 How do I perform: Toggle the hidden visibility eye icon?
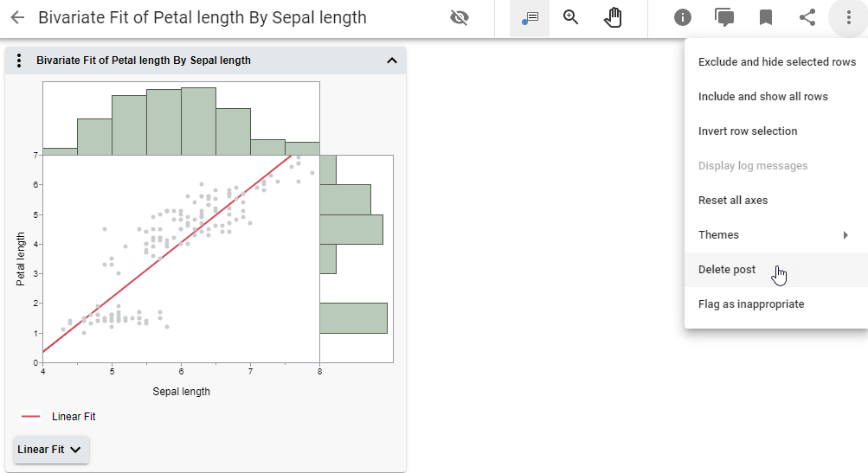tap(460, 18)
